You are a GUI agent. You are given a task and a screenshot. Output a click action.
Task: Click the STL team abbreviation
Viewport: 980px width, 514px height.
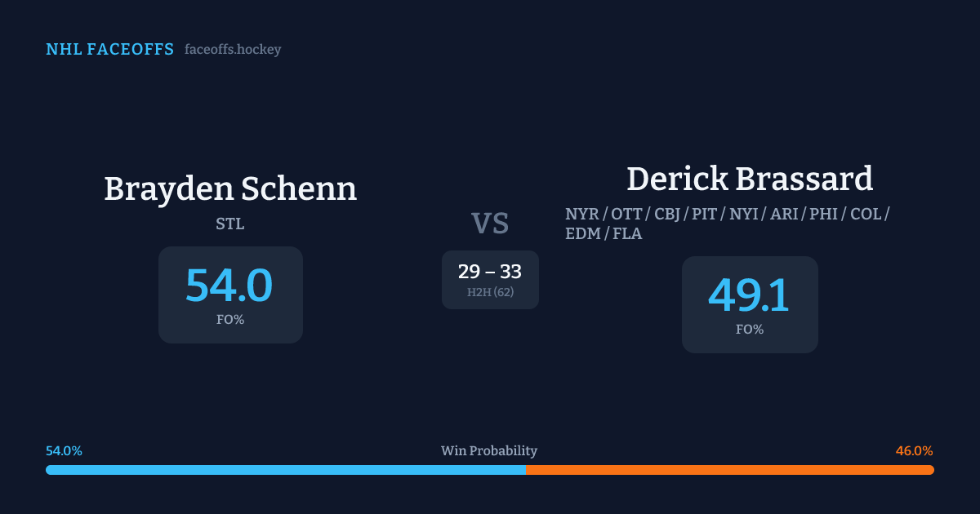[230, 224]
